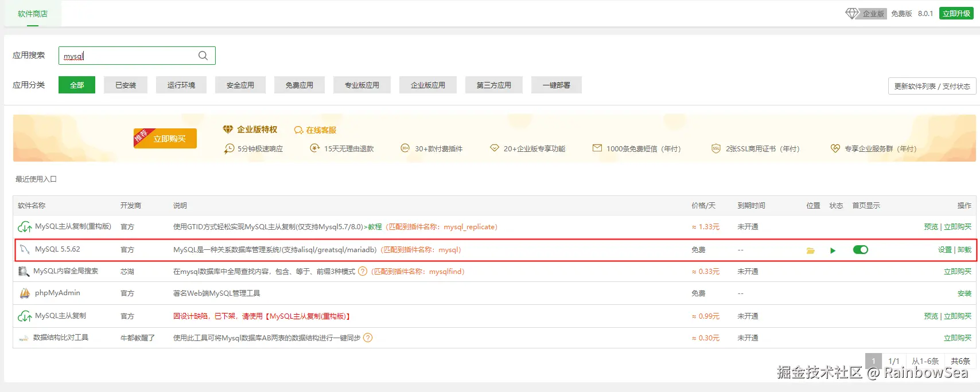Select the 全部 category filter
Screen dimensions: 980x392
(77, 85)
